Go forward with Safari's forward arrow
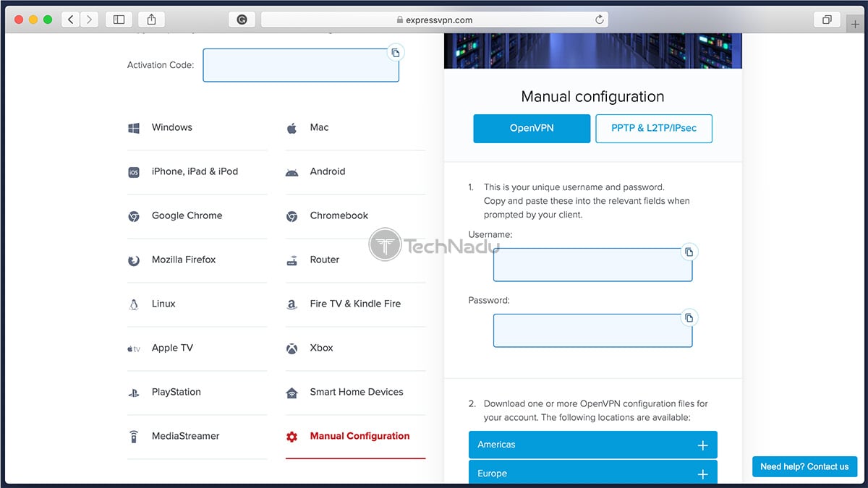This screenshot has width=868, height=488. (x=89, y=20)
